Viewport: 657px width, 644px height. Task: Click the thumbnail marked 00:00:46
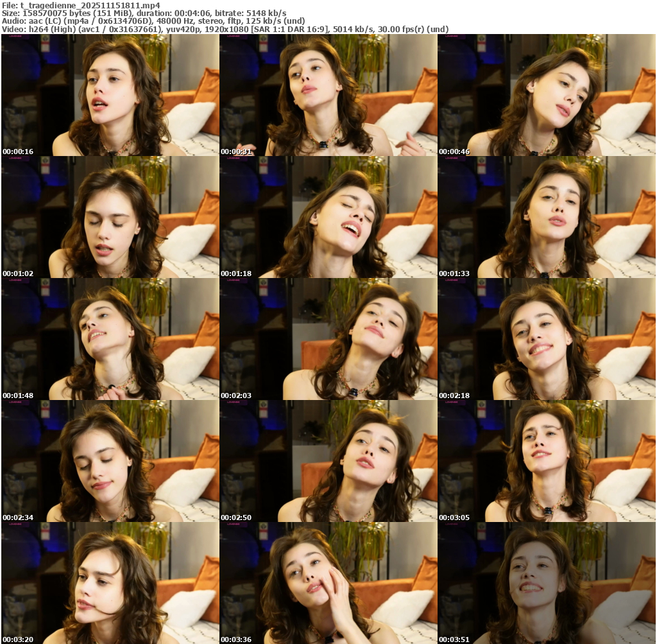pos(547,95)
